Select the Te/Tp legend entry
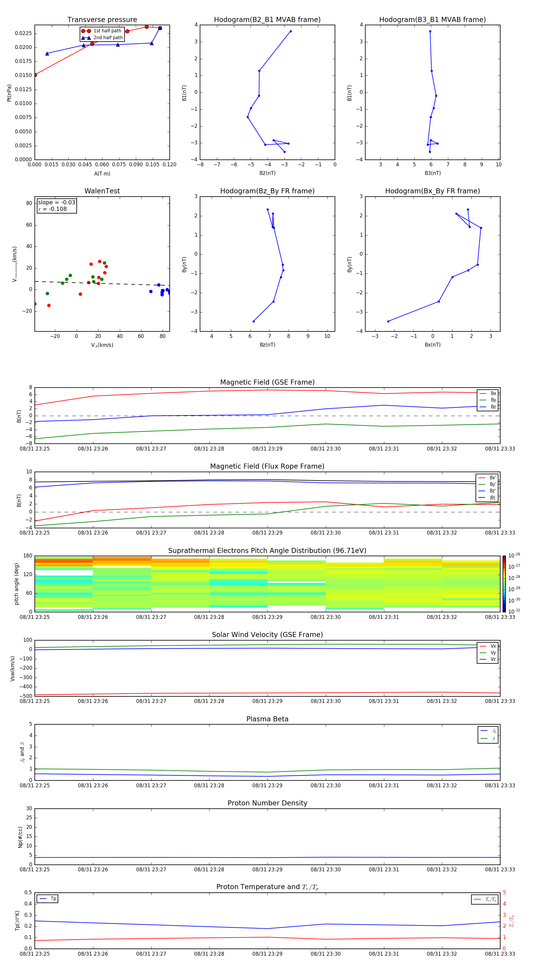The width and height of the screenshot is (535, 980). [x=485, y=899]
